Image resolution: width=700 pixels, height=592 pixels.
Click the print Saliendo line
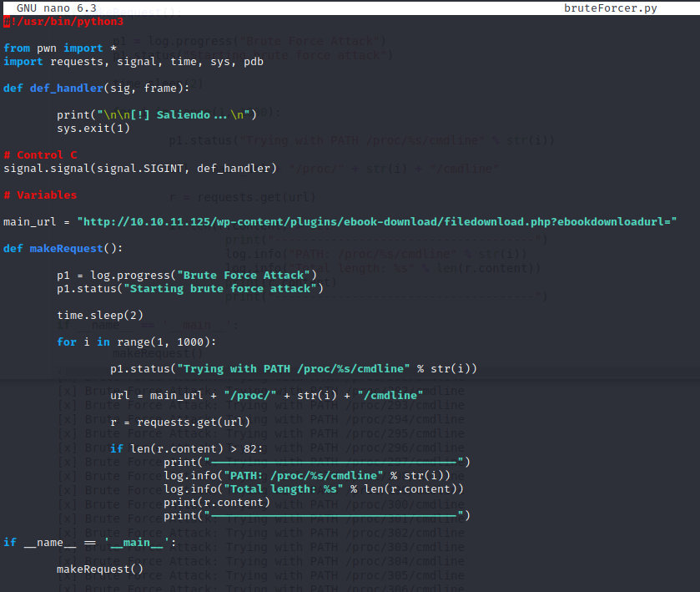click(157, 115)
